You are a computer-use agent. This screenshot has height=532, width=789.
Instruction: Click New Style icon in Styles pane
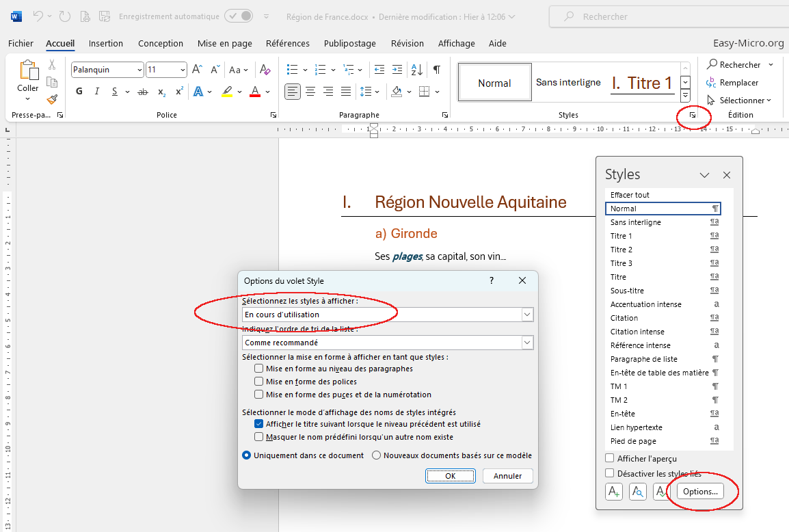coord(613,491)
